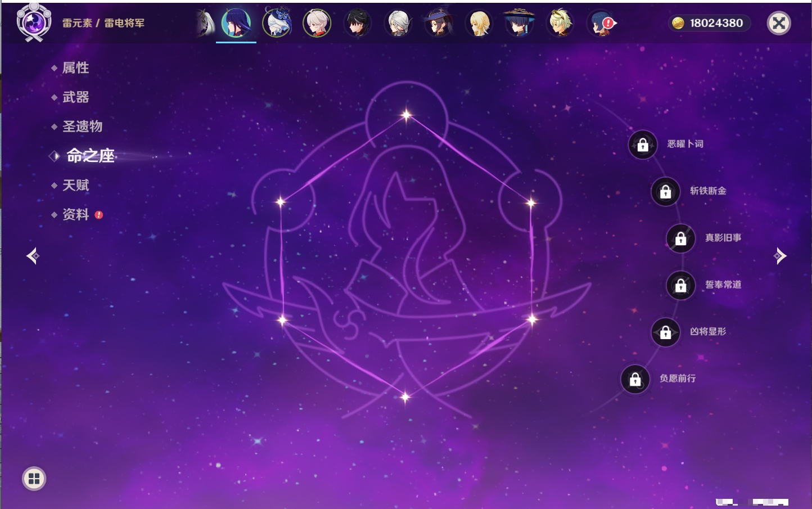Select the purple-haired Raiden Shogun avatar
The height and width of the screenshot is (509, 812).
(x=236, y=23)
